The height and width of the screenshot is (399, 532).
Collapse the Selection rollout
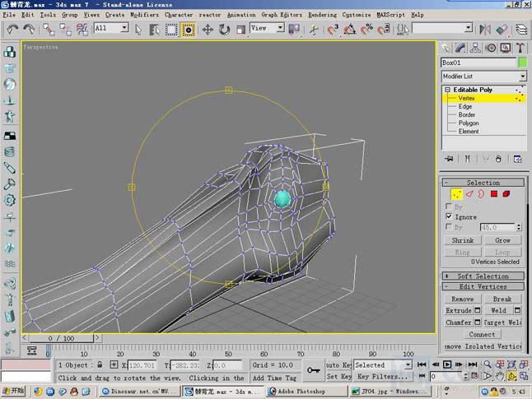point(446,183)
